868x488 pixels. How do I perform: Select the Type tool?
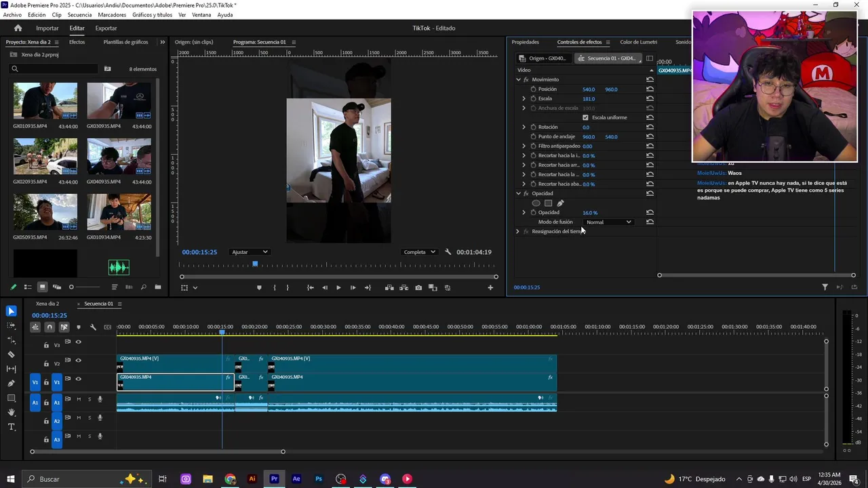click(x=11, y=427)
